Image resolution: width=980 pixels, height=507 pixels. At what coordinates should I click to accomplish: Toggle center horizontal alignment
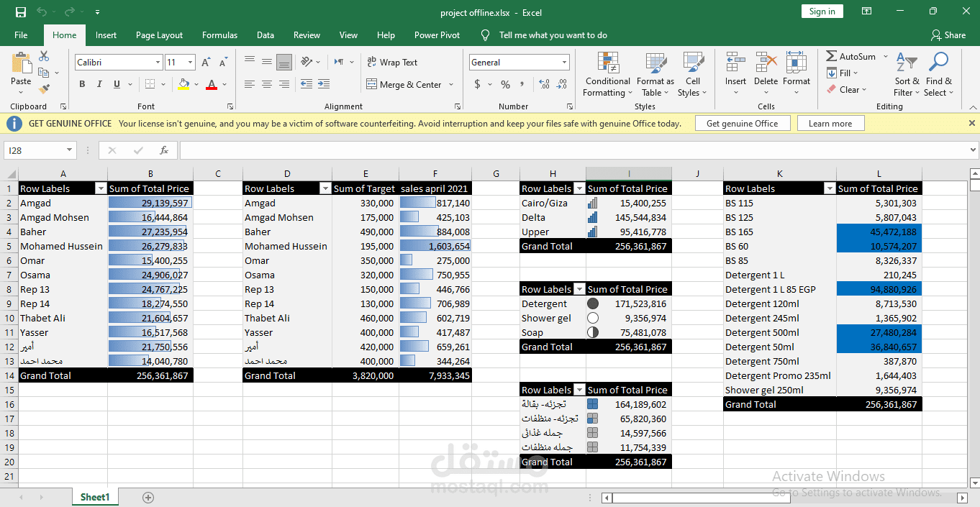267,84
